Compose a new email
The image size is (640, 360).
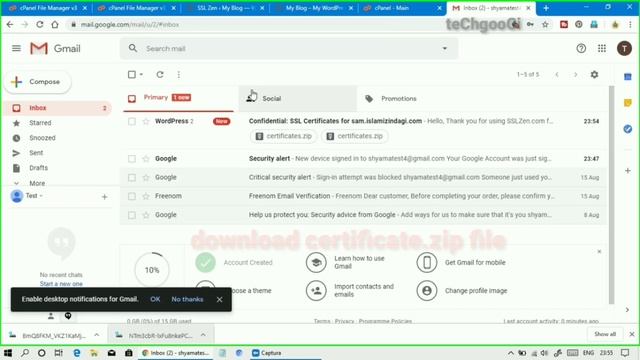38,82
